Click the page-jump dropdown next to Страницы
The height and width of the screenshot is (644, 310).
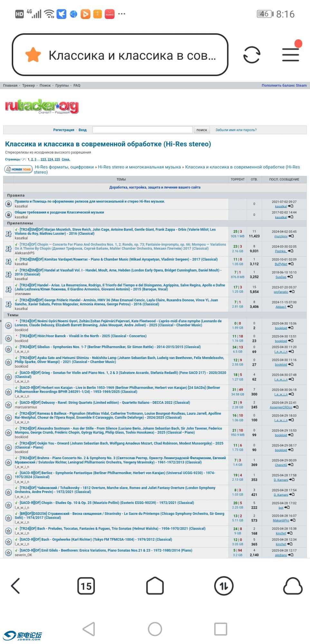[23, 159]
